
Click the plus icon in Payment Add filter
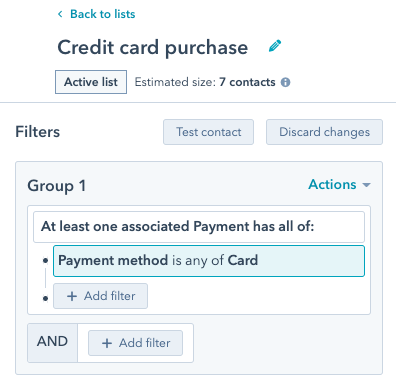(x=72, y=296)
